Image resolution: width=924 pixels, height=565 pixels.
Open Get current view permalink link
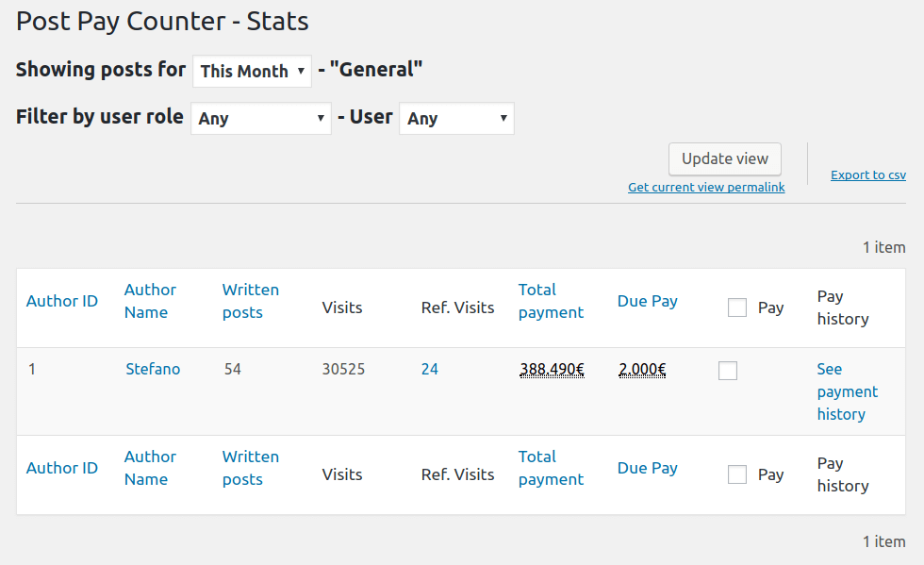click(706, 188)
